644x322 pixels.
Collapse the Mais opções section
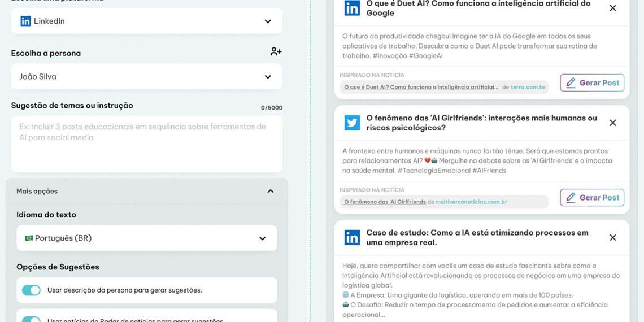(147, 191)
